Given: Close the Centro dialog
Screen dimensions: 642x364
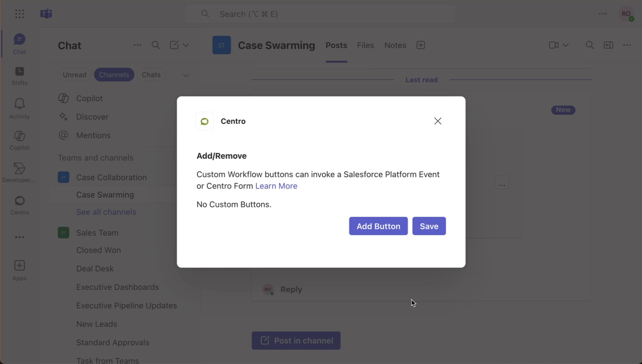Looking at the screenshot, I should coord(438,121).
